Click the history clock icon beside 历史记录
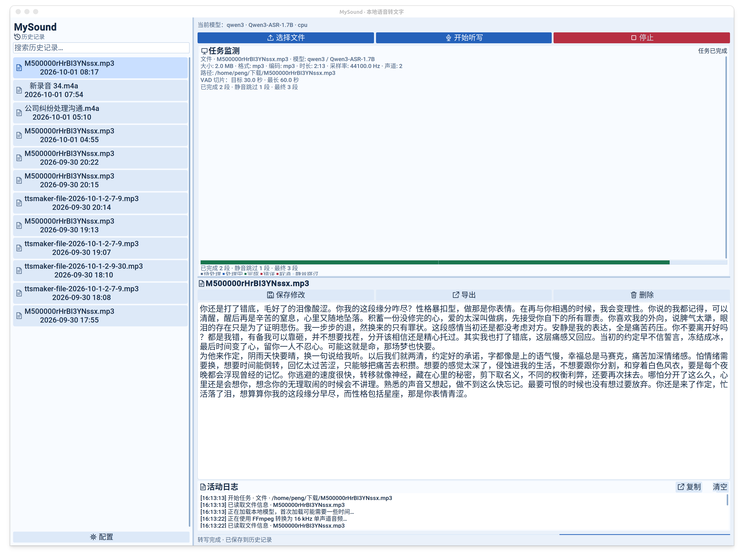Screen dimensions: 744x560 [17, 37]
